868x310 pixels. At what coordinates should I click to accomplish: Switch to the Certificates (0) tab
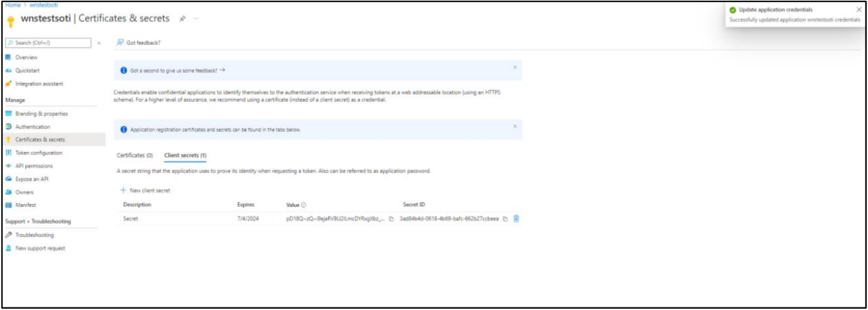click(x=134, y=155)
